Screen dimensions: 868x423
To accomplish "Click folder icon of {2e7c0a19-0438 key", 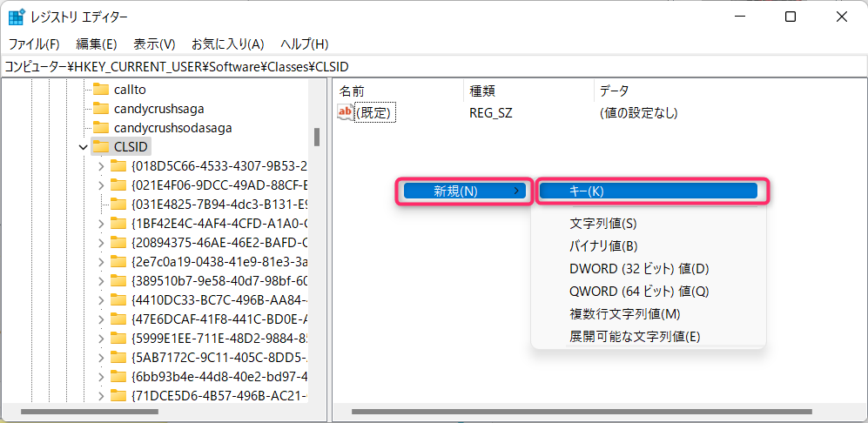I will (x=118, y=261).
